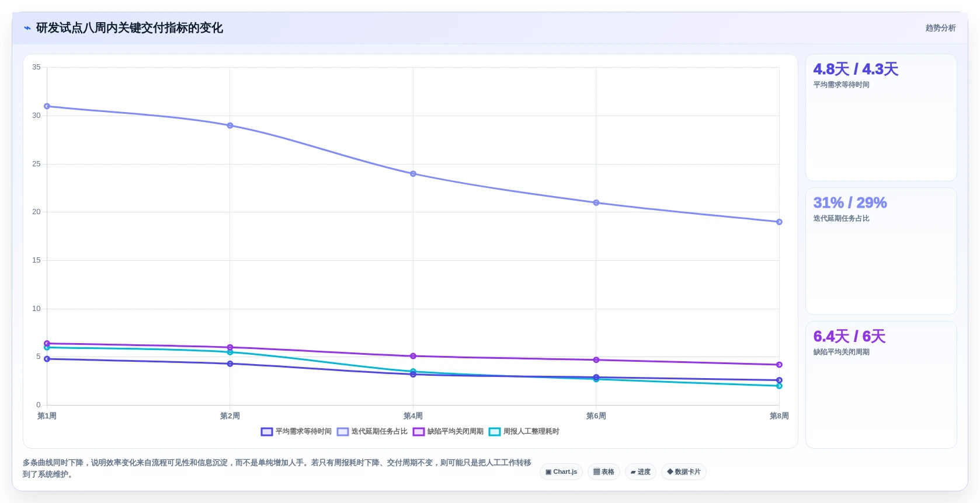Toggle the 周报人工整理耗时 legend swatch

495,432
